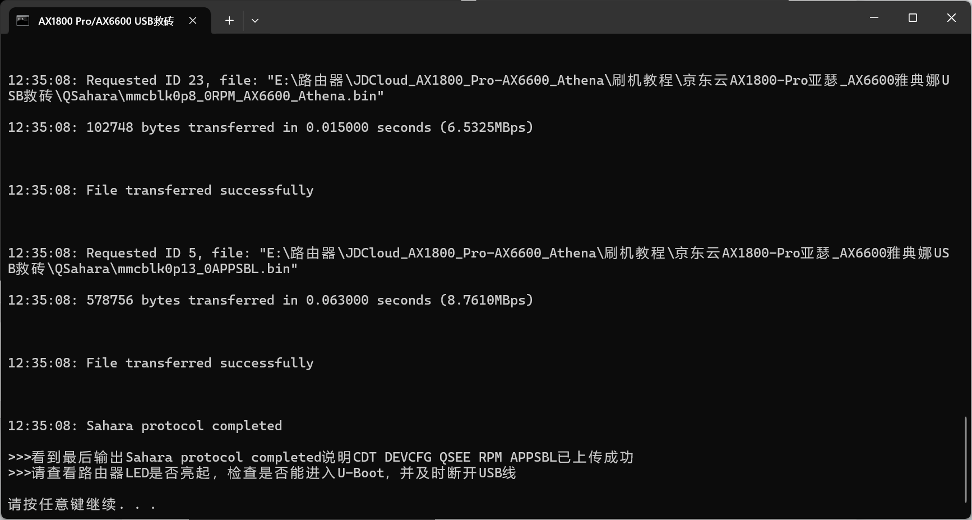Close the AX1800 Pro/AX6600 USB tab

(192, 20)
